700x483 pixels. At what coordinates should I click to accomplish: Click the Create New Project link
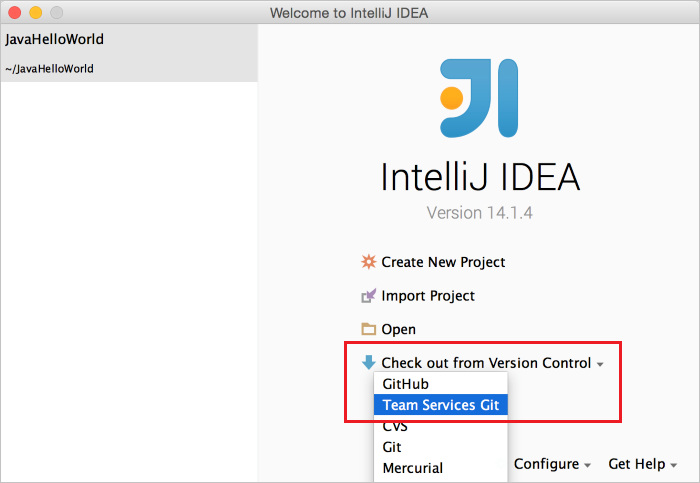443,262
